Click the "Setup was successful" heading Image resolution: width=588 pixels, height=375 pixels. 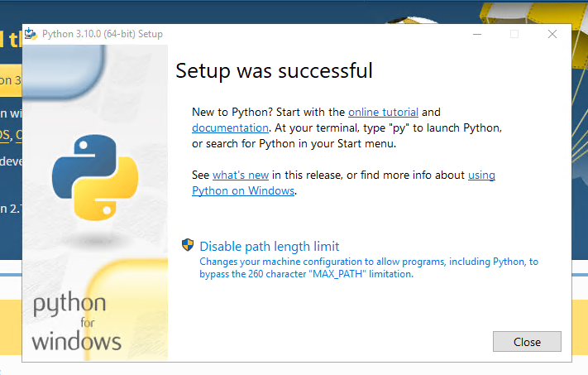tap(274, 71)
